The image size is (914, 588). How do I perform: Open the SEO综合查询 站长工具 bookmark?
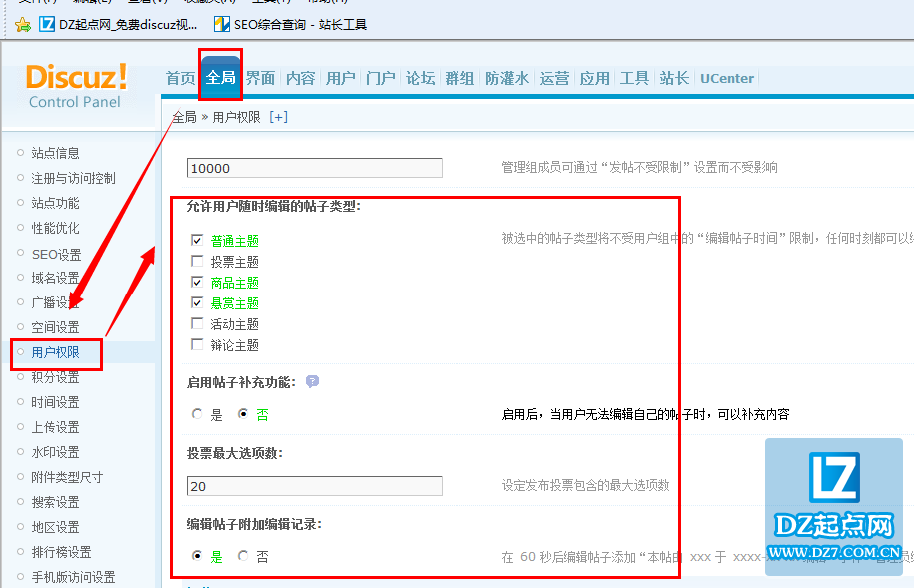(290, 25)
